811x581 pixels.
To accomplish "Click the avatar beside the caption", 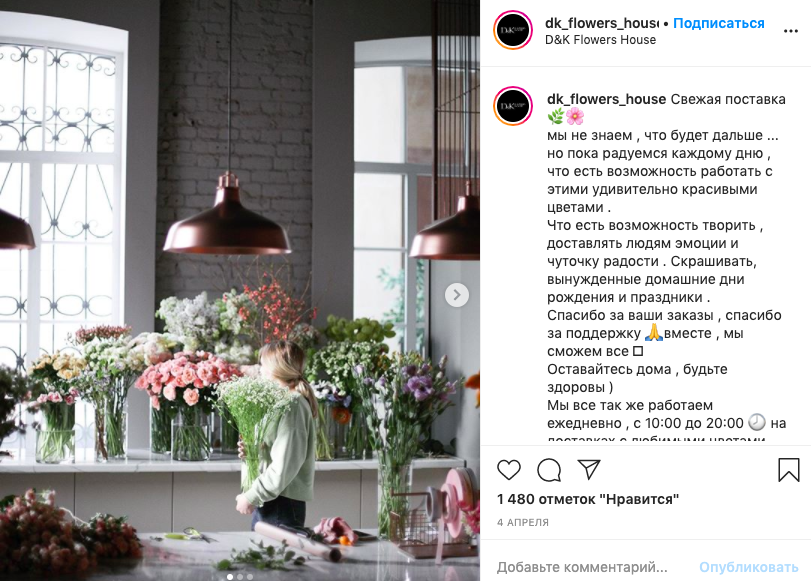I will tap(513, 107).
